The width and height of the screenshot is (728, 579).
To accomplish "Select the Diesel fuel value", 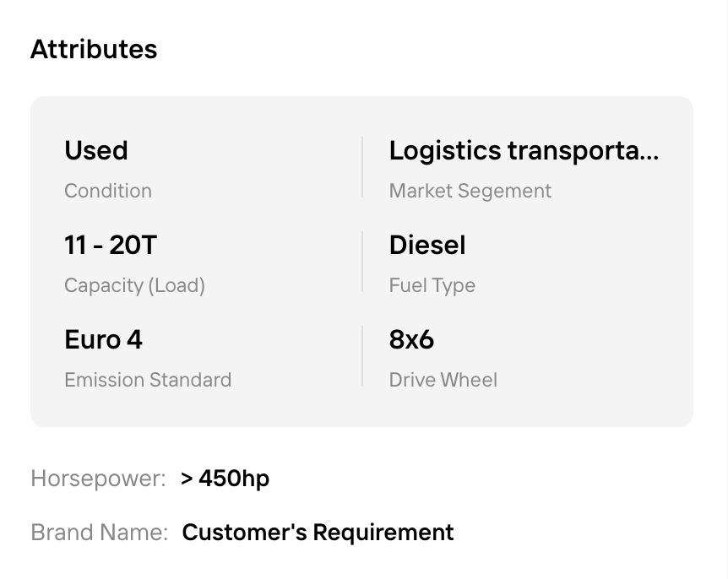I will (x=427, y=245).
